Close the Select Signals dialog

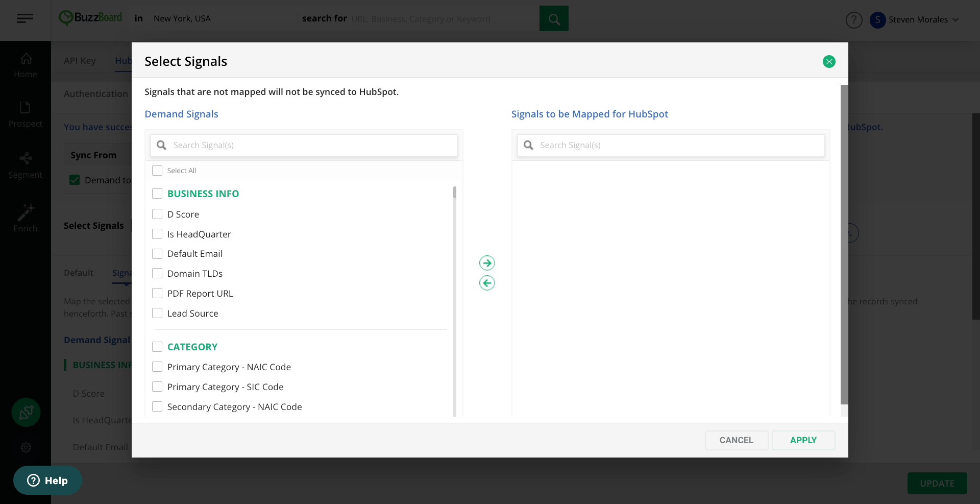pyautogui.click(x=829, y=62)
